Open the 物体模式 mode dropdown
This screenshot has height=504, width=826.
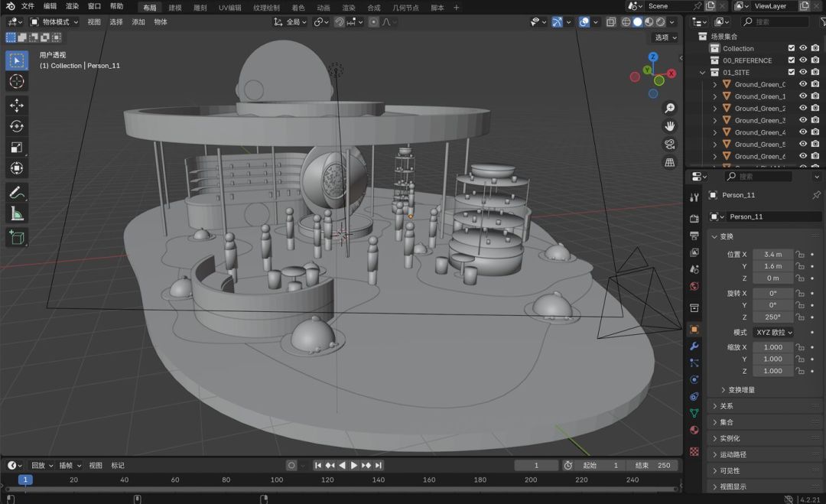click(54, 21)
